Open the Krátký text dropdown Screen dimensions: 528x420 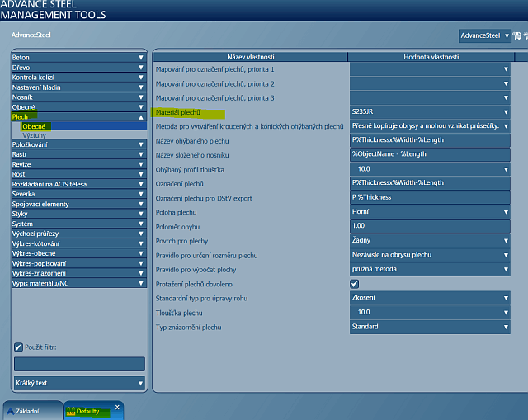pyautogui.click(x=79, y=383)
